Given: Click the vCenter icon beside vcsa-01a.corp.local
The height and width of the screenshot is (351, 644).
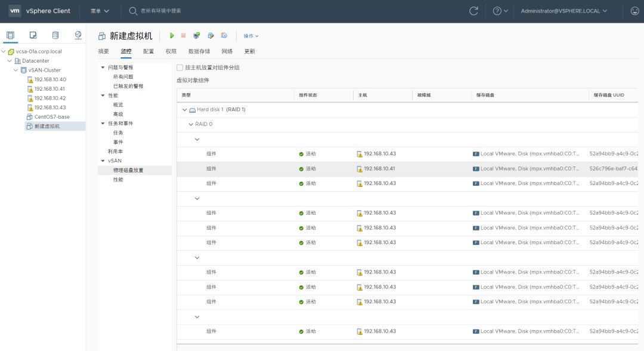Looking at the screenshot, I should click(x=11, y=52).
